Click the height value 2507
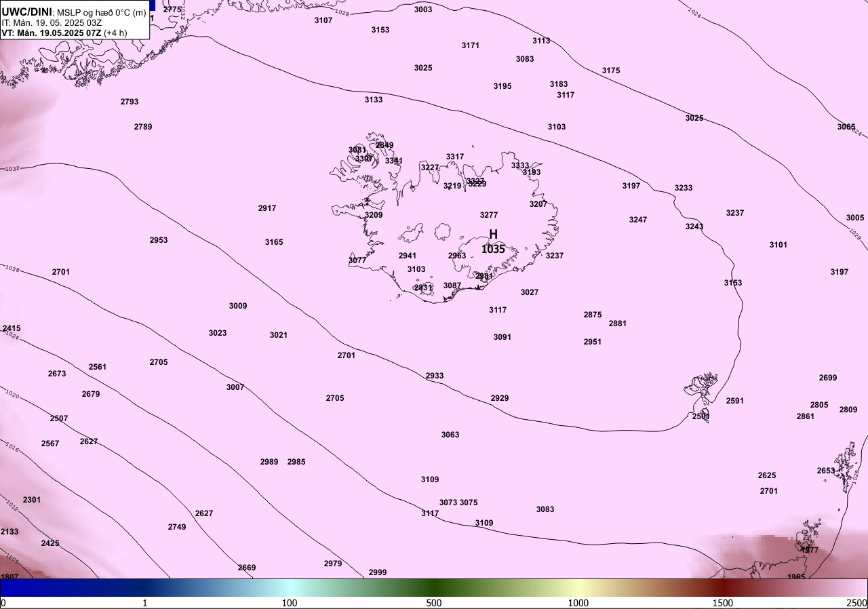The height and width of the screenshot is (609, 868). [59, 418]
